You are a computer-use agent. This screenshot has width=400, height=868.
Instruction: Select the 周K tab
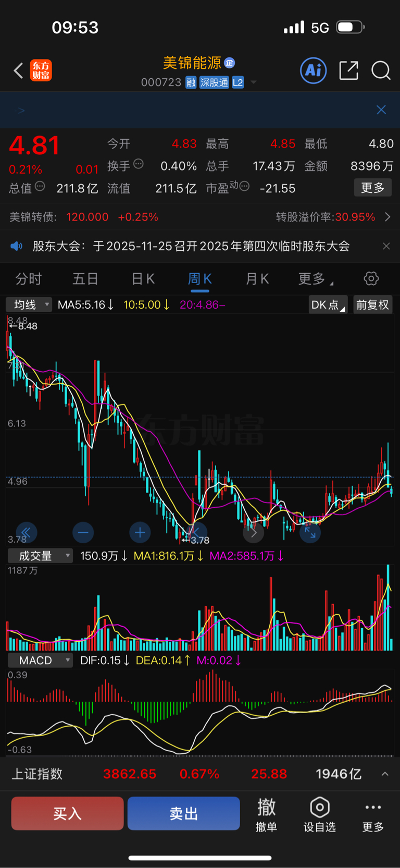click(199, 279)
